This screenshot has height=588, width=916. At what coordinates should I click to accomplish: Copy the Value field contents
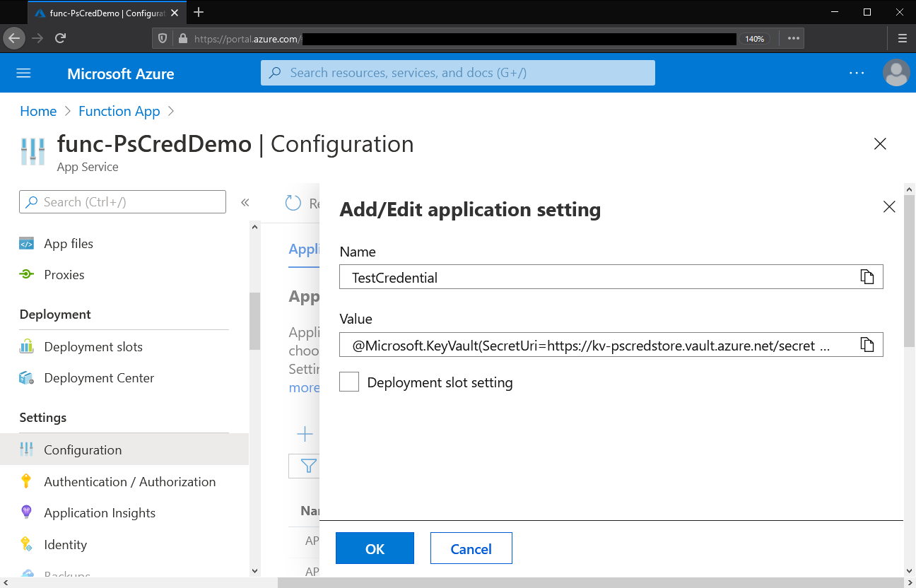(867, 345)
